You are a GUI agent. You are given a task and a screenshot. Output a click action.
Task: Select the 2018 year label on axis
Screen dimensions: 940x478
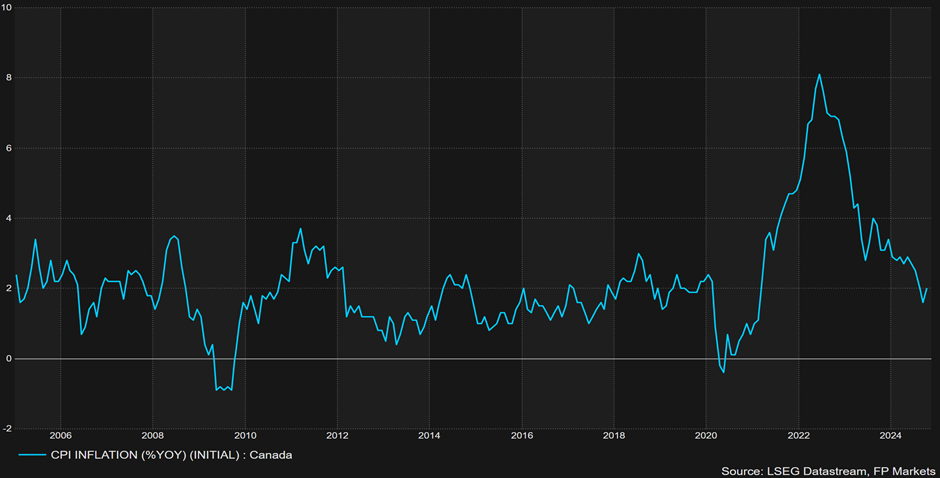point(614,436)
